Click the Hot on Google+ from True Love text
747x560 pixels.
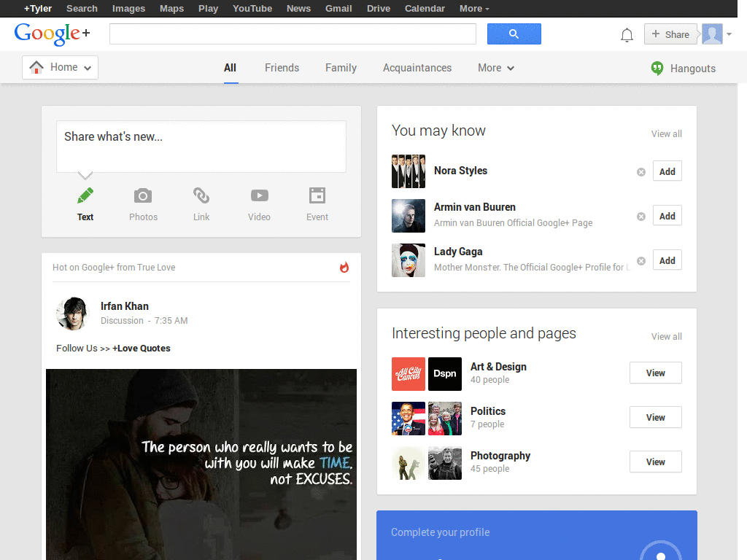(114, 267)
